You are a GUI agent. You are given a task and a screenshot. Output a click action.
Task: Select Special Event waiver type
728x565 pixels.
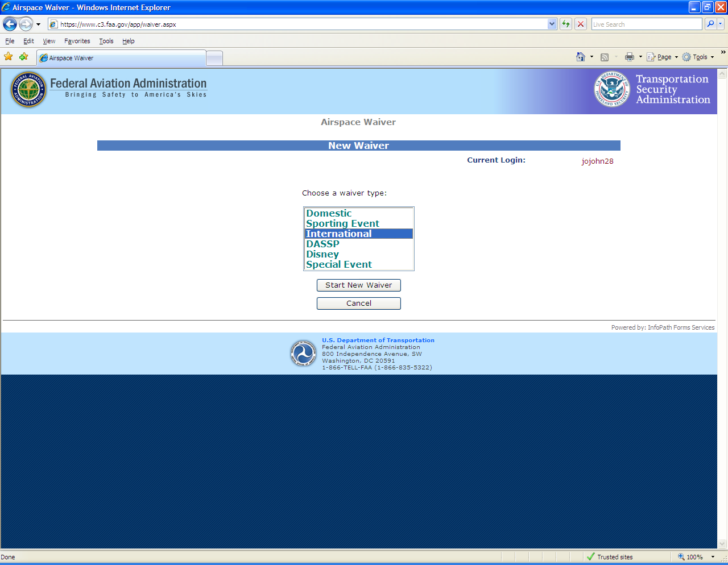click(358, 264)
